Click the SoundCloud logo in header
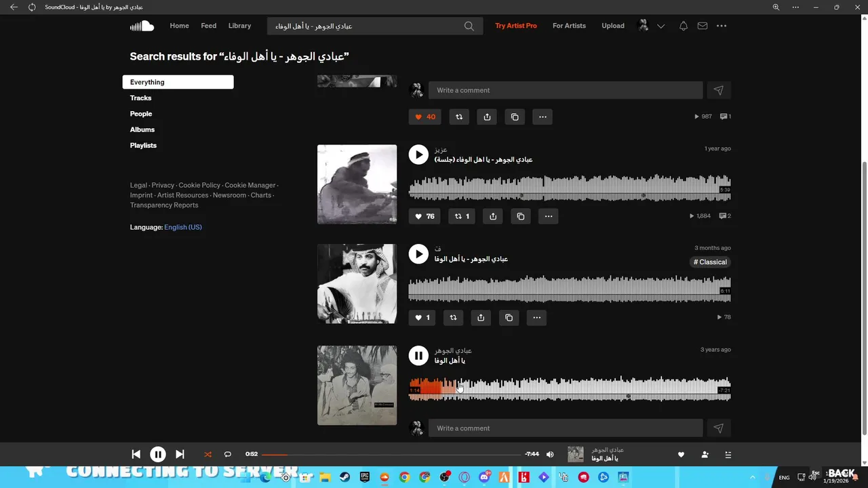 (142, 26)
